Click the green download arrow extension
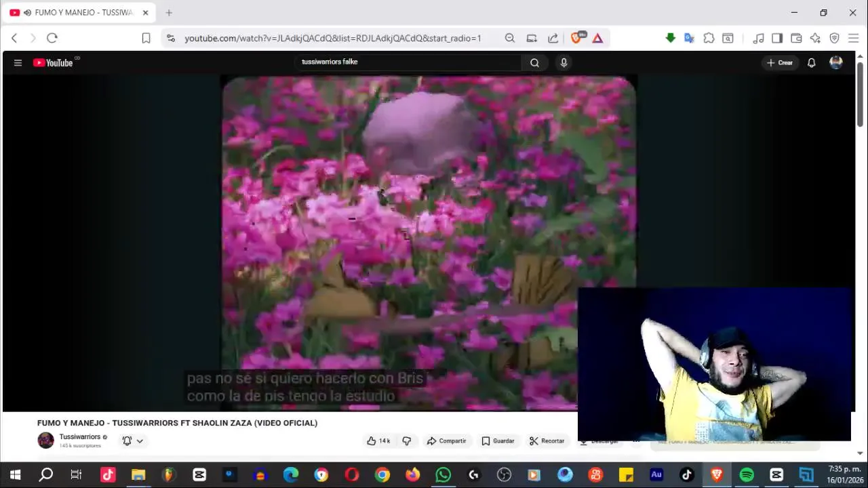This screenshot has height=488, width=868. (671, 38)
